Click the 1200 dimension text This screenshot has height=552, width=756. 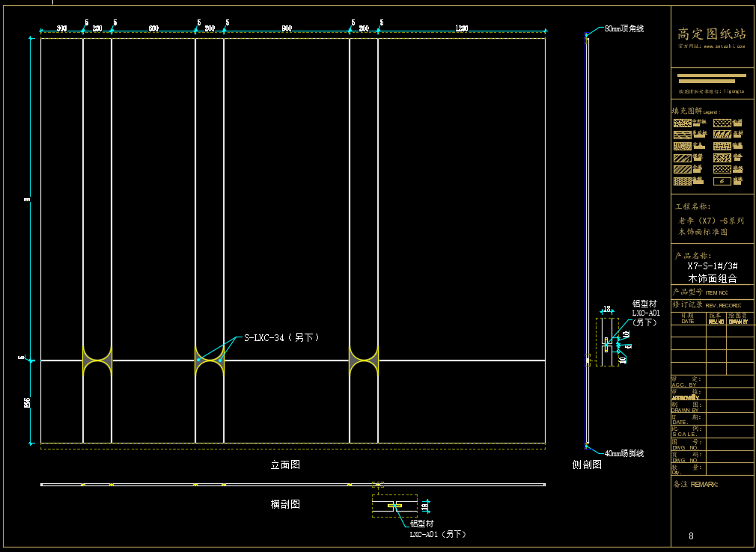pos(461,28)
